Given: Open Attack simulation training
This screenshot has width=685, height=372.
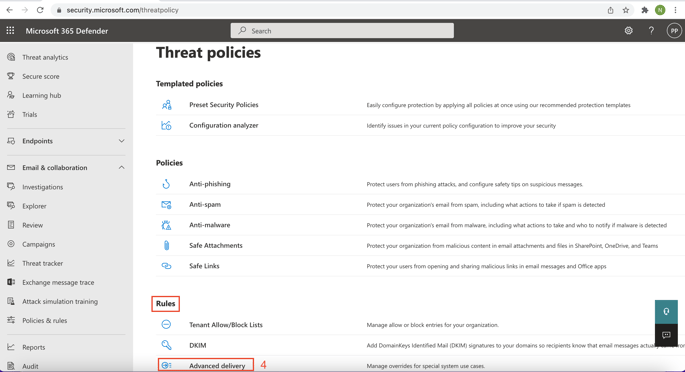Looking at the screenshot, I should click(x=60, y=301).
